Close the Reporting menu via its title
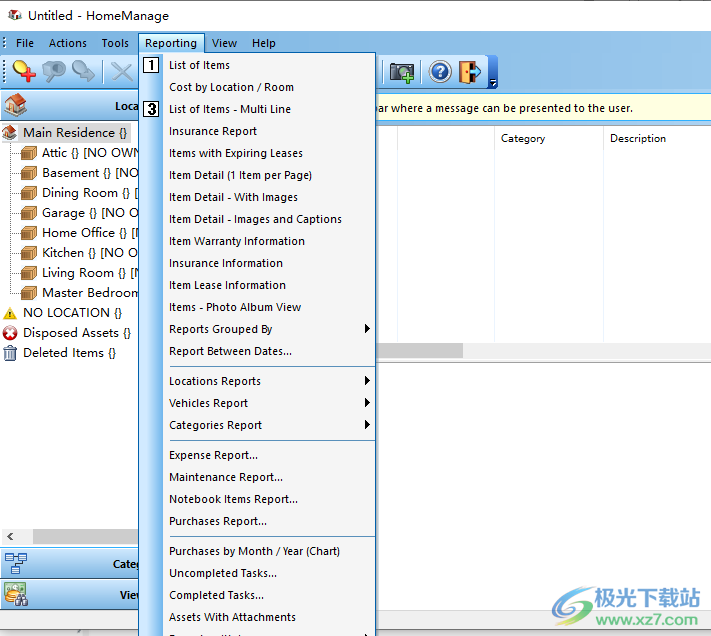711x636 pixels. click(171, 43)
